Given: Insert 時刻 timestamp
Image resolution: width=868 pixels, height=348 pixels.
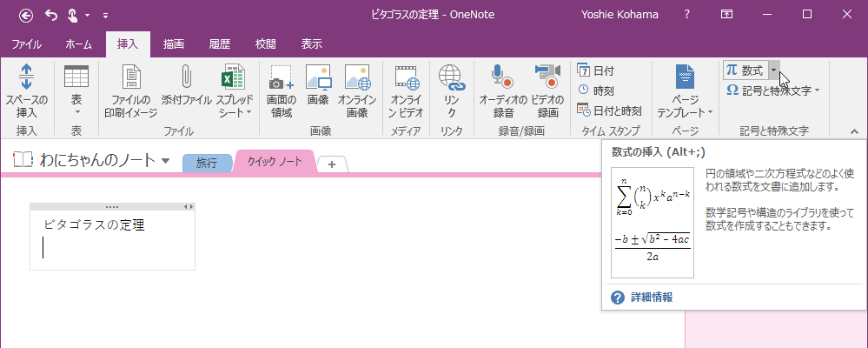Looking at the screenshot, I should (x=596, y=90).
